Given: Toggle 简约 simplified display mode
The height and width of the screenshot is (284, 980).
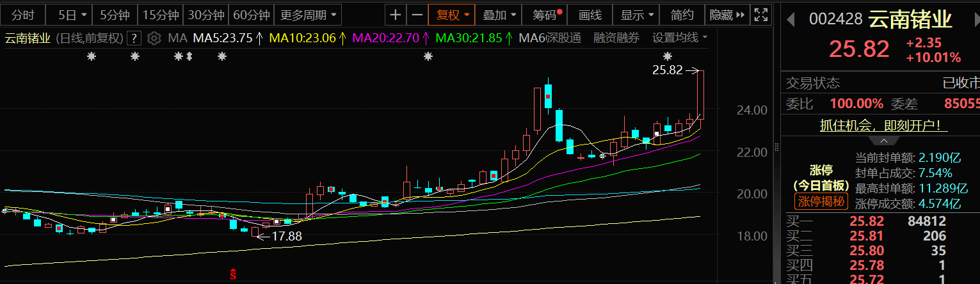Looking at the screenshot, I should (x=682, y=15).
